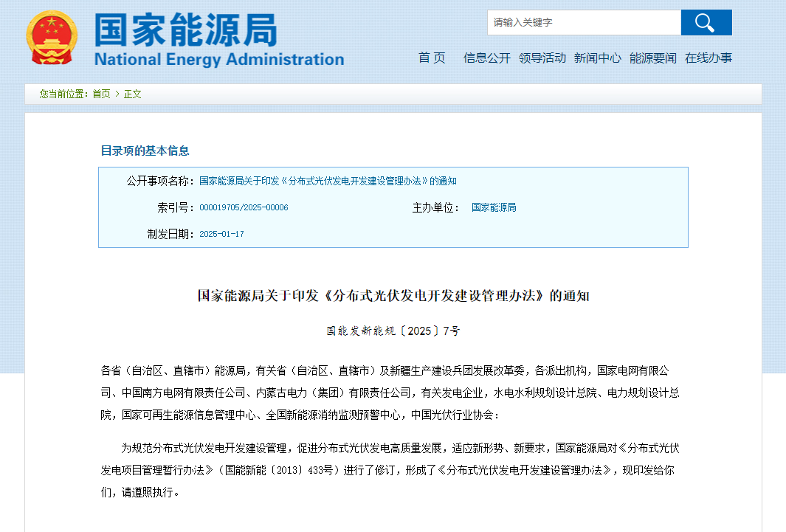786x532 pixels.
Task: Click the National Energy Administration English title
Action: [x=219, y=60]
